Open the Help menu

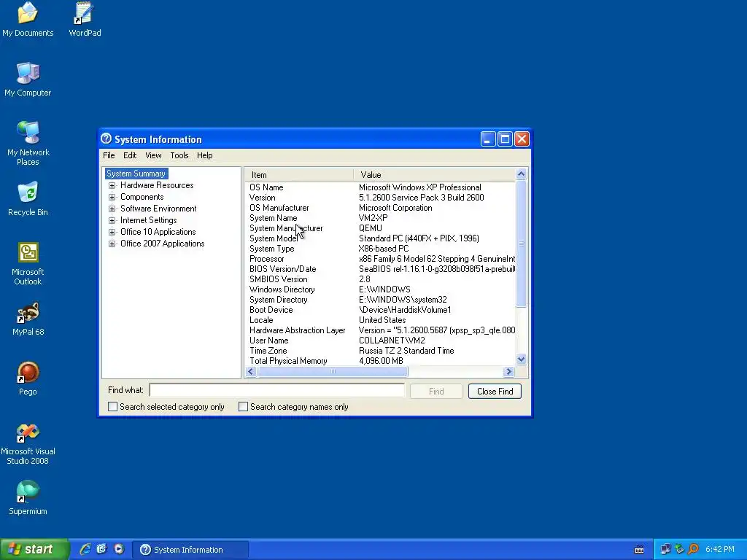click(x=204, y=155)
